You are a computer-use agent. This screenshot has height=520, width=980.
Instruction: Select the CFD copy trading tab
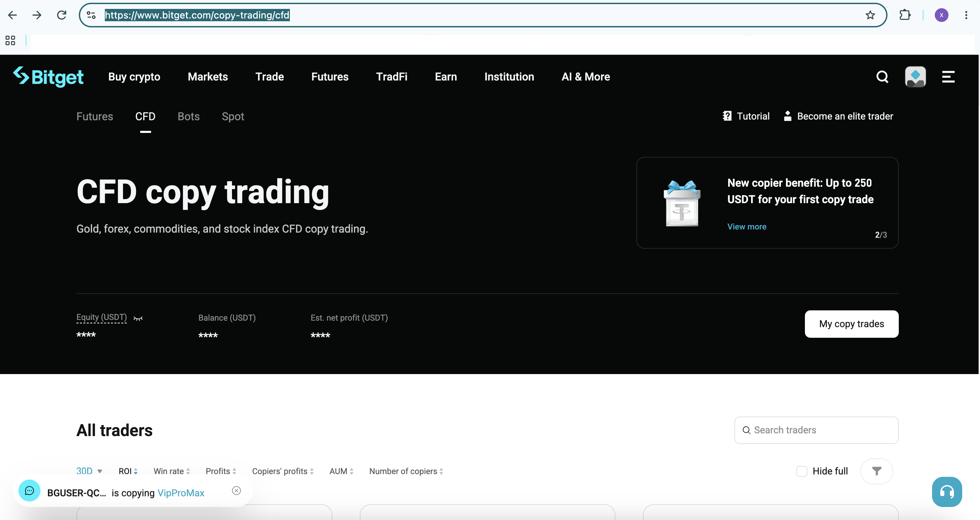pos(145,116)
